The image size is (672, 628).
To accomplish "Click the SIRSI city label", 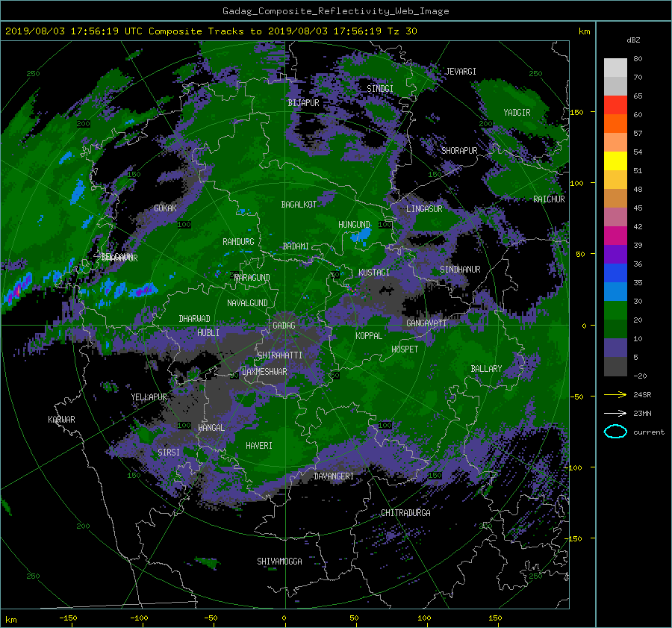I will pyautogui.click(x=169, y=453).
